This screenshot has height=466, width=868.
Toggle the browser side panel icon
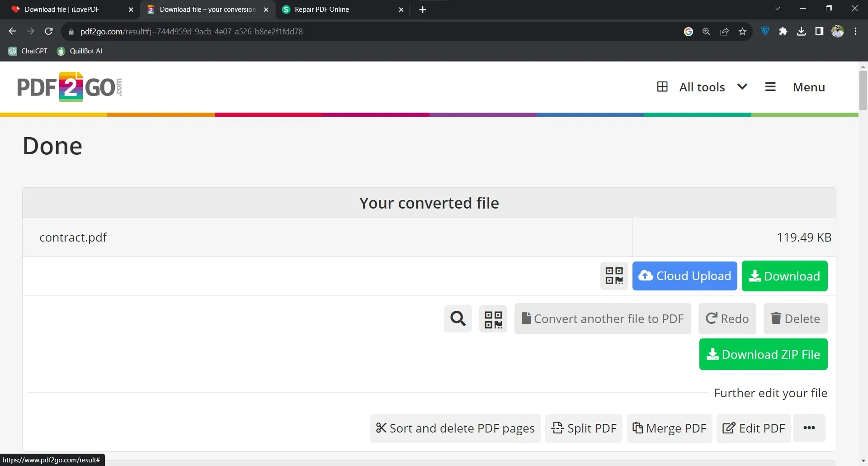pyautogui.click(x=819, y=31)
